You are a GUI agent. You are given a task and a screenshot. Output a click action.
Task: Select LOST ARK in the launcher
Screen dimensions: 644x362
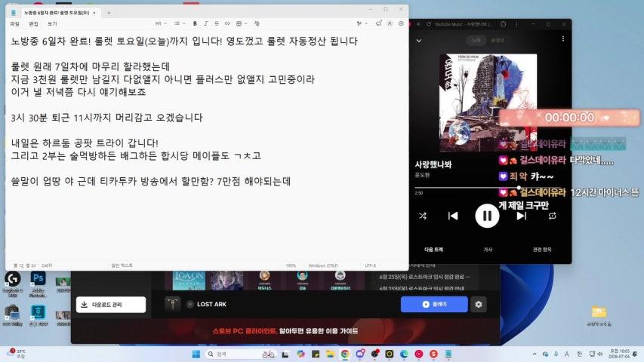211,304
